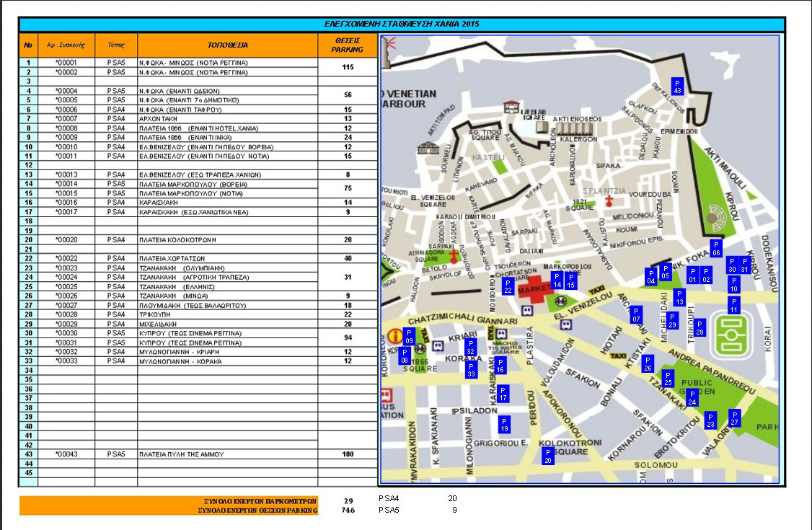Select the P 32 parking marker
The height and width of the screenshot is (530, 812).
471,348
